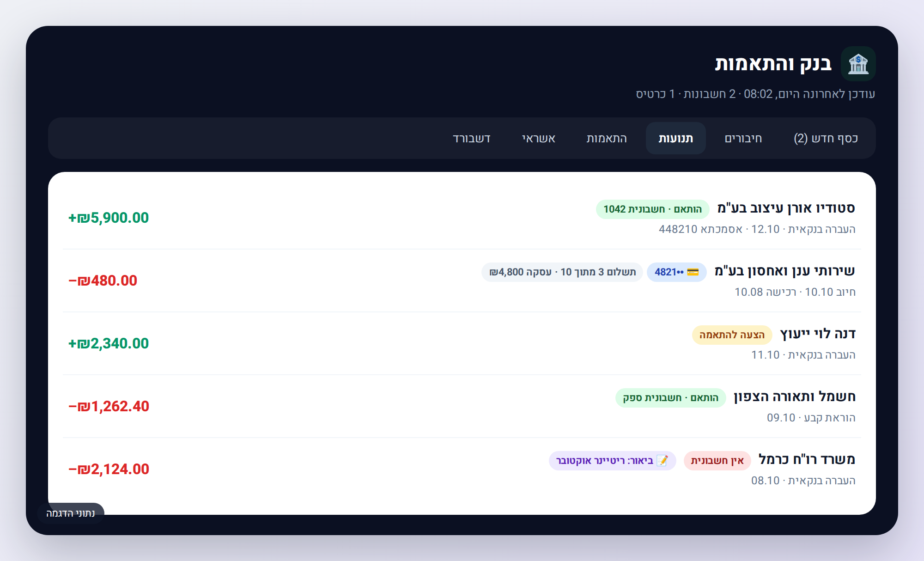The width and height of the screenshot is (924, 561).
Task: Click the העברה בנקאית · 11.10 line
Action: (803, 355)
